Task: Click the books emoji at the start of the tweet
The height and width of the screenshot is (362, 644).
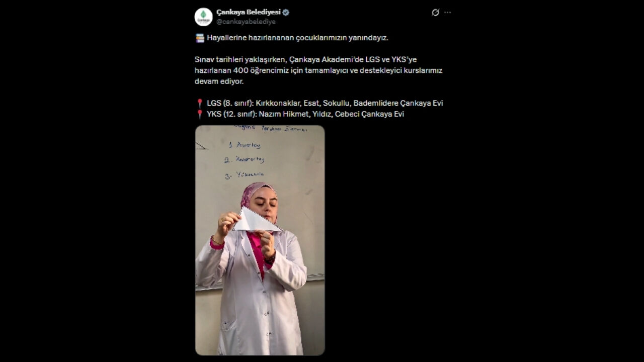Action: point(200,38)
